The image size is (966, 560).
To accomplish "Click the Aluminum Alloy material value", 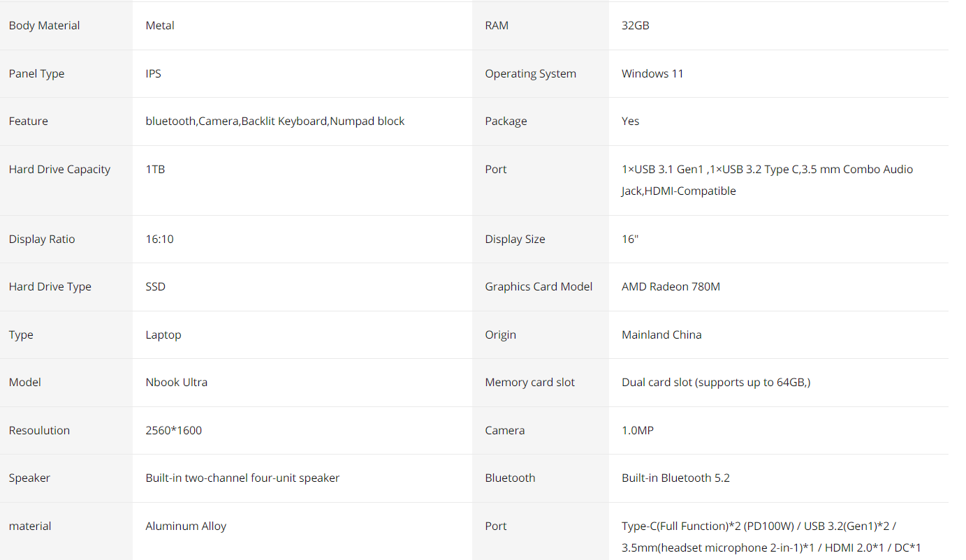I will coord(186,526).
